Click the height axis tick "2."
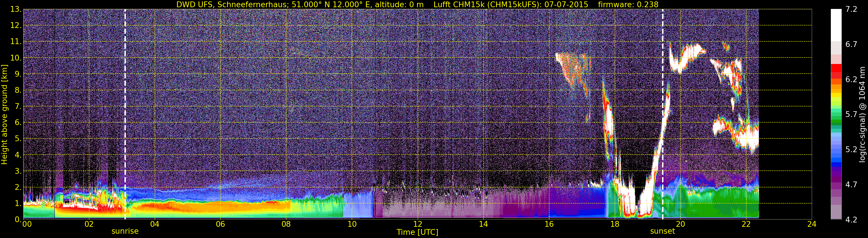 coord(18,188)
